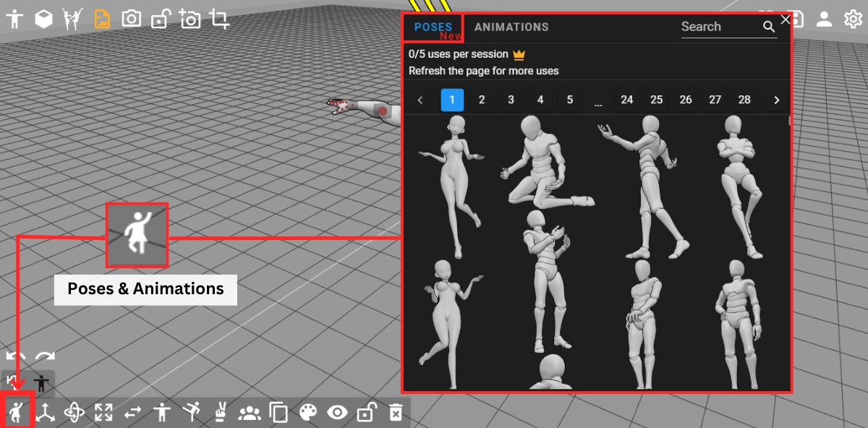Select the POSES tab
The image size is (868, 428).
(x=432, y=27)
